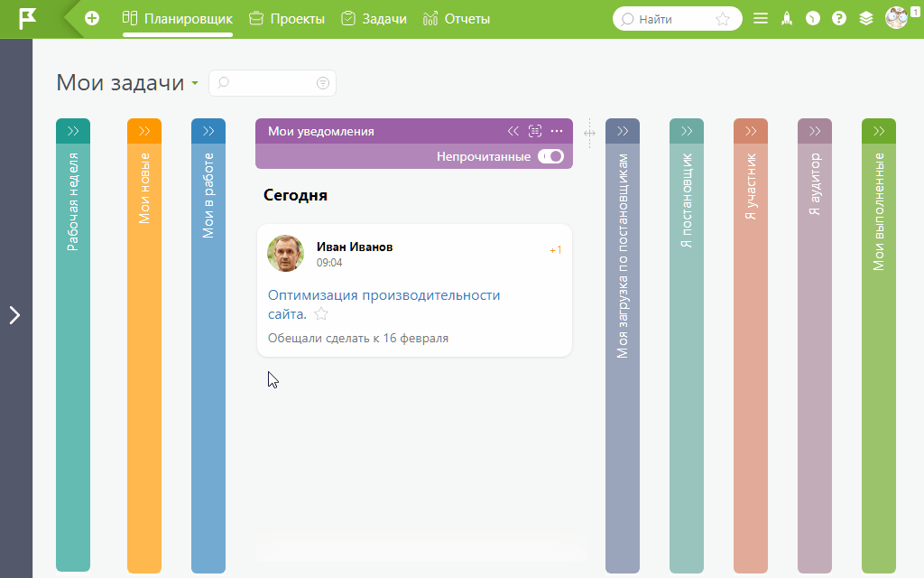Viewport: 924px width, 578px height.
Task: Click the Мои уведомления column title
Action: point(321,131)
